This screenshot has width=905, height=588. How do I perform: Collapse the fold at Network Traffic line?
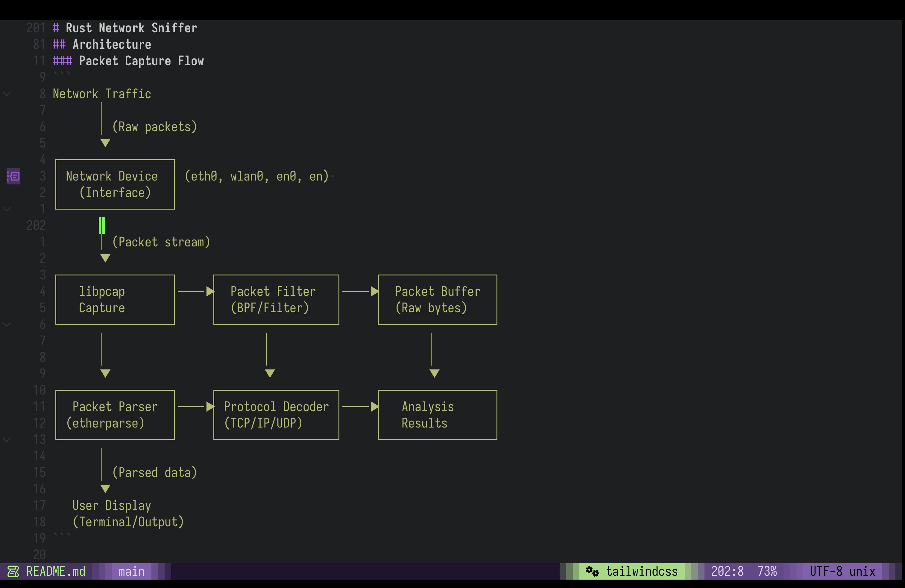(x=7, y=94)
